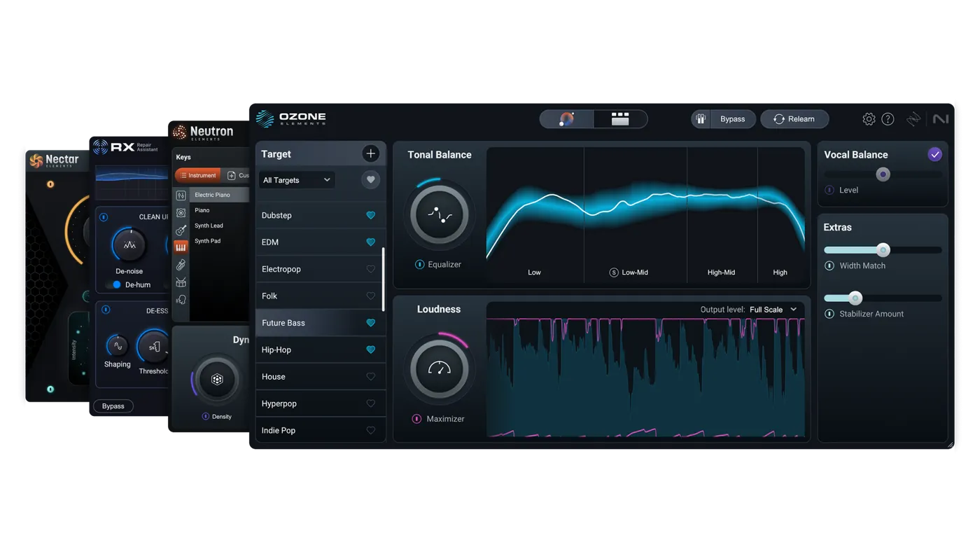Viewport: 980px width, 552px height.
Task: Toggle favorite heart for EDM target
Action: click(x=370, y=242)
